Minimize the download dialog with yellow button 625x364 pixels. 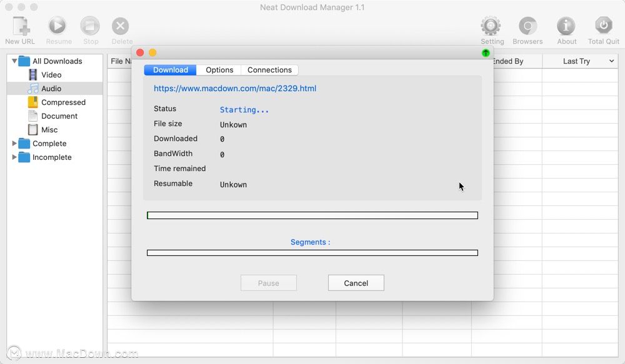[152, 52]
